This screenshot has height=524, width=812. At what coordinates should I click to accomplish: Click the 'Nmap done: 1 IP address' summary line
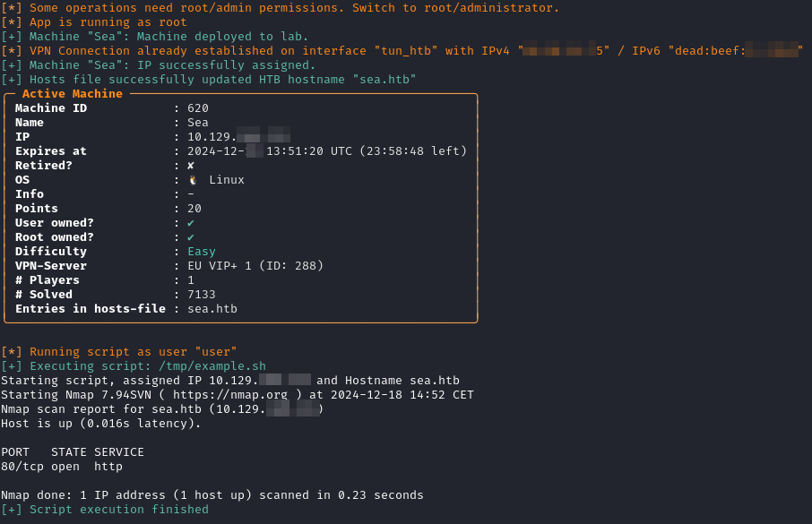click(x=212, y=495)
